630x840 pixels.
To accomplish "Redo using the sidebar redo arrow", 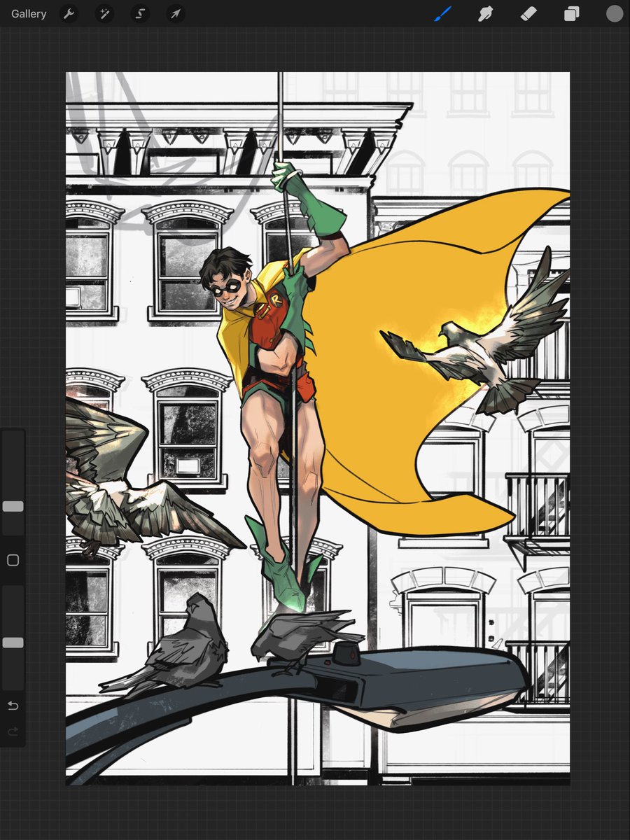I will pyautogui.click(x=13, y=732).
